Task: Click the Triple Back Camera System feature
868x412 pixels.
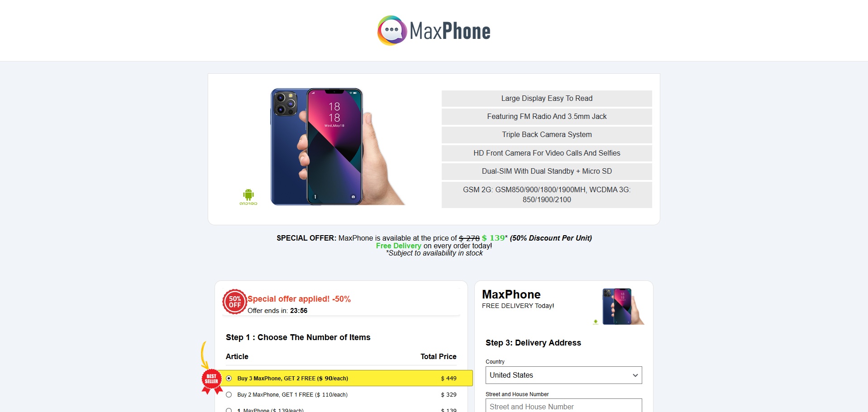Action: point(547,135)
